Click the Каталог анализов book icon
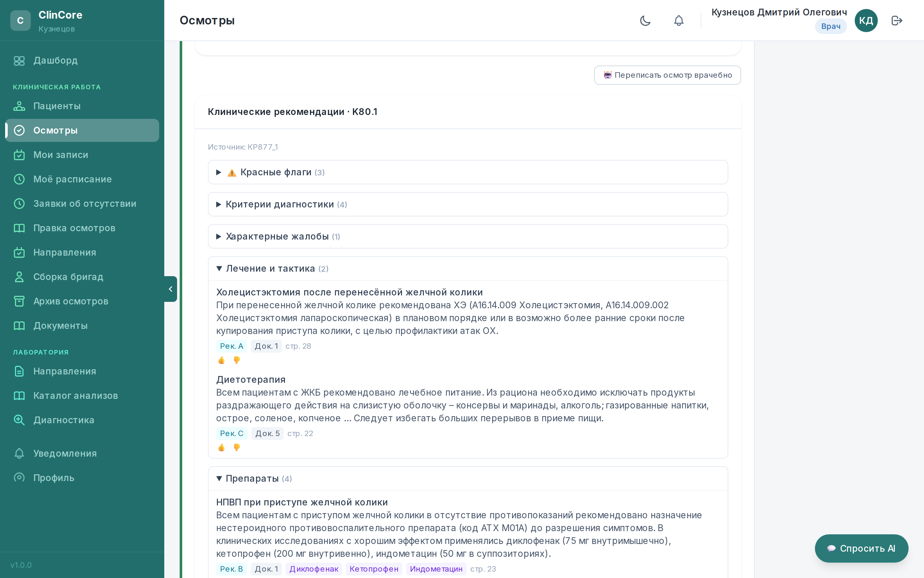The image size is (924, 578). click(19, 396)
